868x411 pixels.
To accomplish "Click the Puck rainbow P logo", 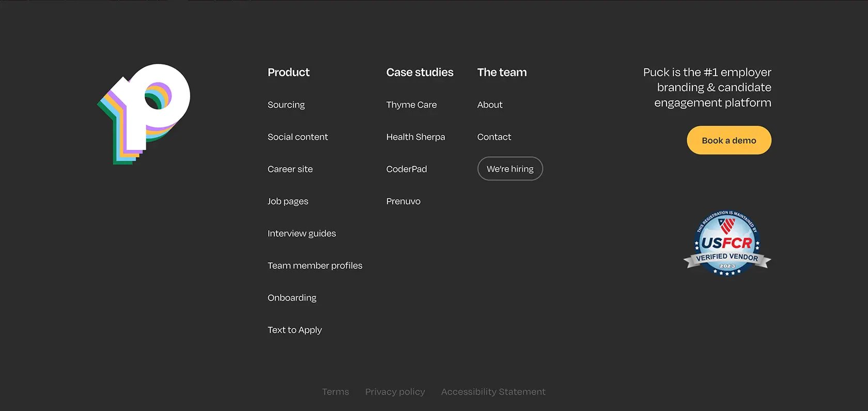I will [144, 114].
